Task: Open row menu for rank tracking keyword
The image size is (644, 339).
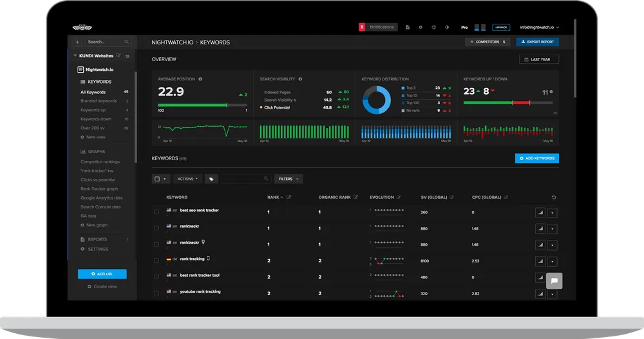Action: coord(553,261)
